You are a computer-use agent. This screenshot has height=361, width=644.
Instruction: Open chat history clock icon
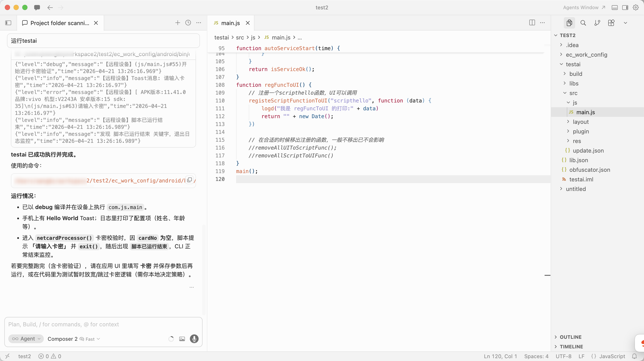pyautogui.click(x=188, y=23)
